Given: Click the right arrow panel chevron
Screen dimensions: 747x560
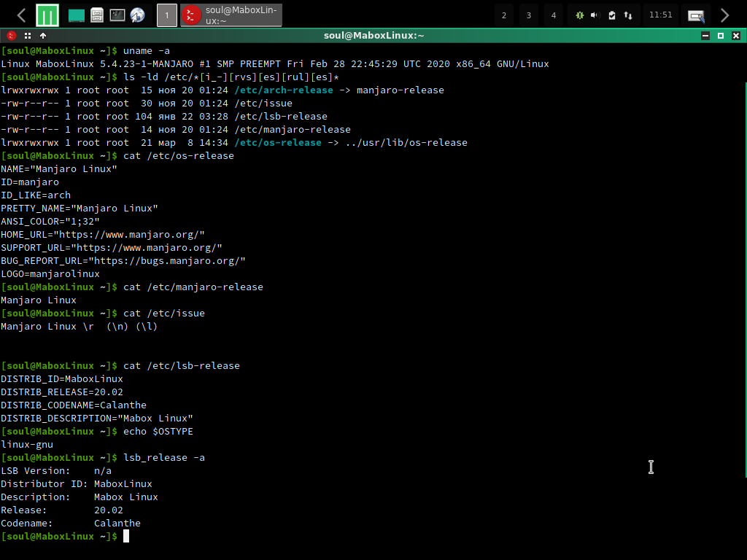Looking at the screenshot, I should [724, 15].
